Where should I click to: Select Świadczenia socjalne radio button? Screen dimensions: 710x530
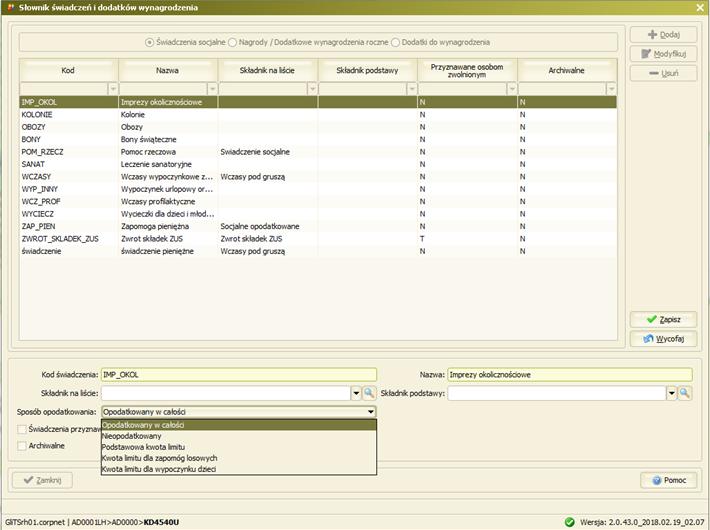[x=149, y=42]
